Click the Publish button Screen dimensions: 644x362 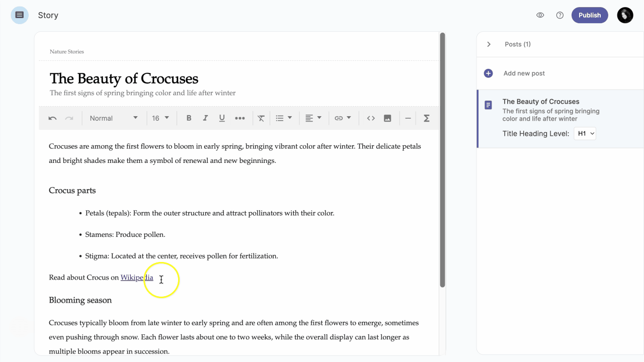click(x=590, y=15)
